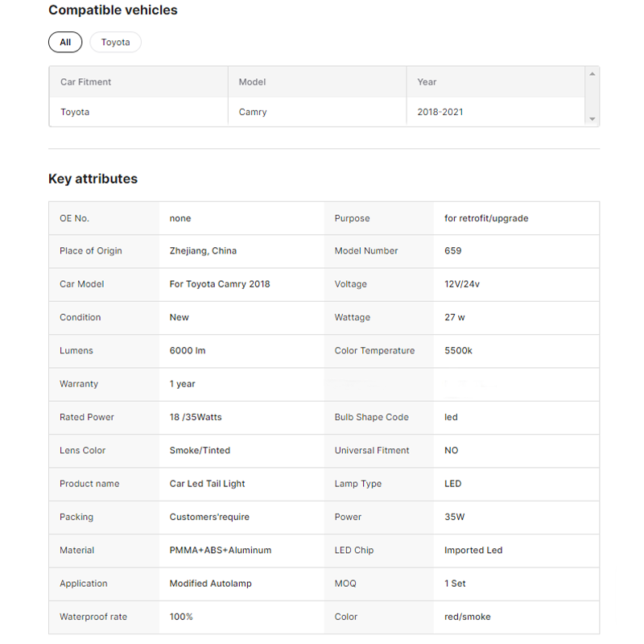Select the Toyota filter pill
This screenshot has height=644, width=644.
pyautogui.click(x=115, y=42)
